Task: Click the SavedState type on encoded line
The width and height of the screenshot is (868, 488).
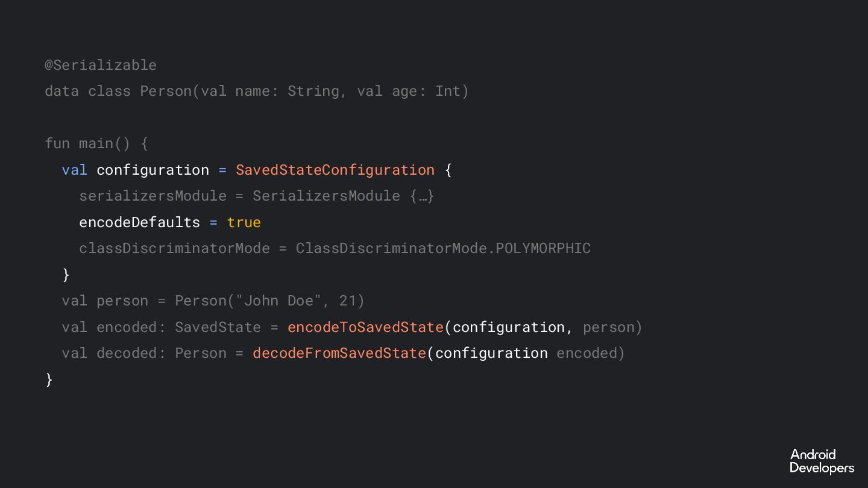Action: 218,327
